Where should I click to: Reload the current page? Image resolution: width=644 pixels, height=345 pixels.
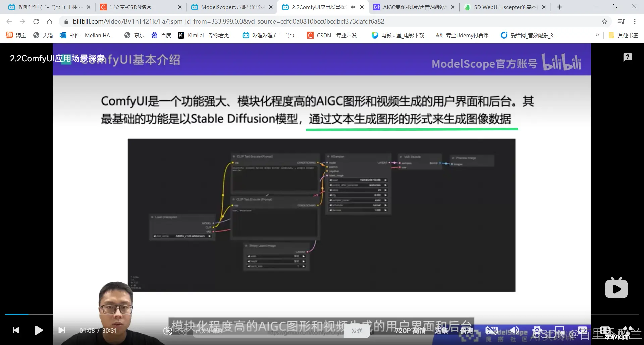[x=36, y=22]
